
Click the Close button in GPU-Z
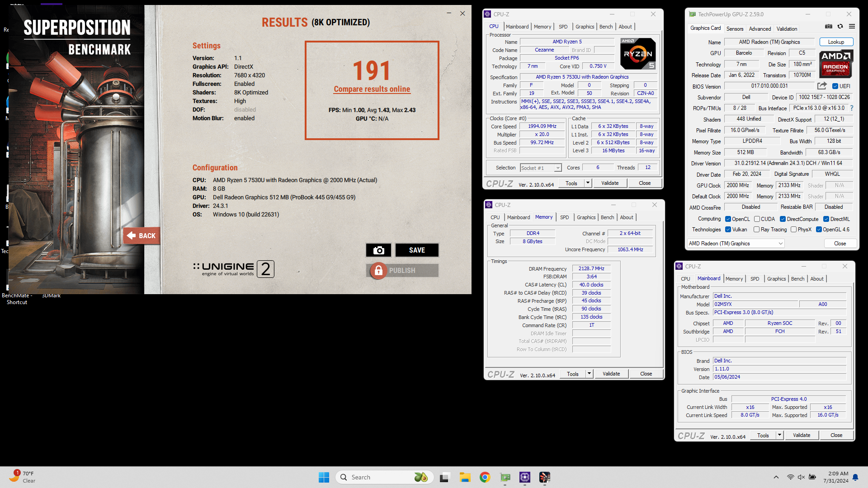pyautogui.click(x=840, y=244)
